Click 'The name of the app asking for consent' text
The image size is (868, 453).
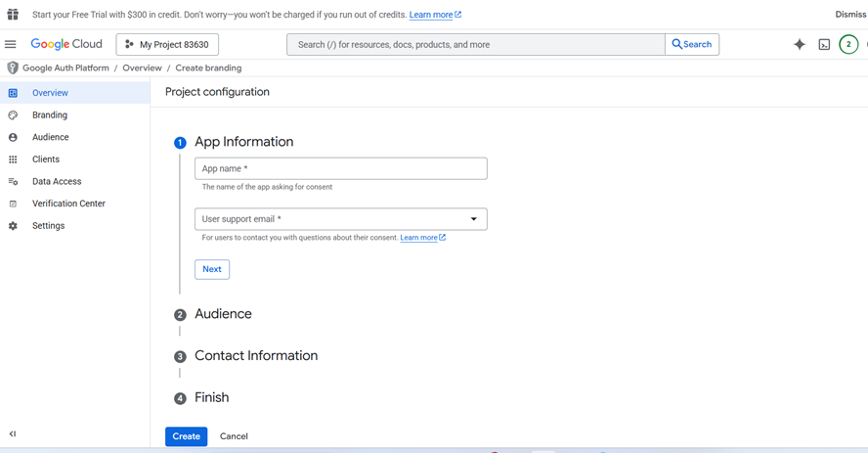268,187
